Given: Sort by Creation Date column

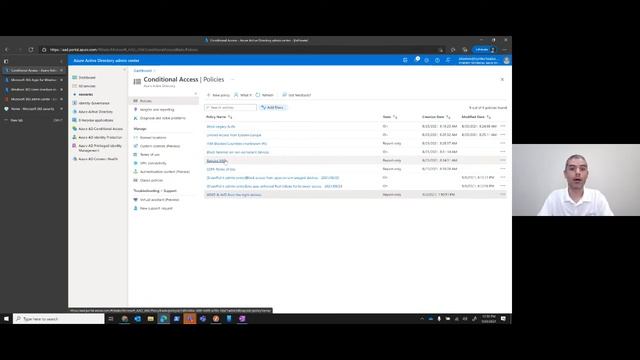Looking at the screenshot, I should 436,117.
